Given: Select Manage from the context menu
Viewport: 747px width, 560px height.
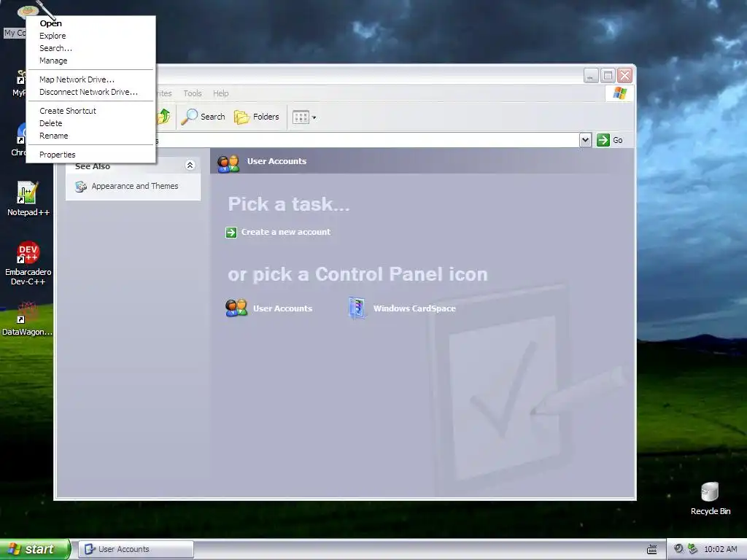Looking at the screenshot, I should (x=90, y=61).
